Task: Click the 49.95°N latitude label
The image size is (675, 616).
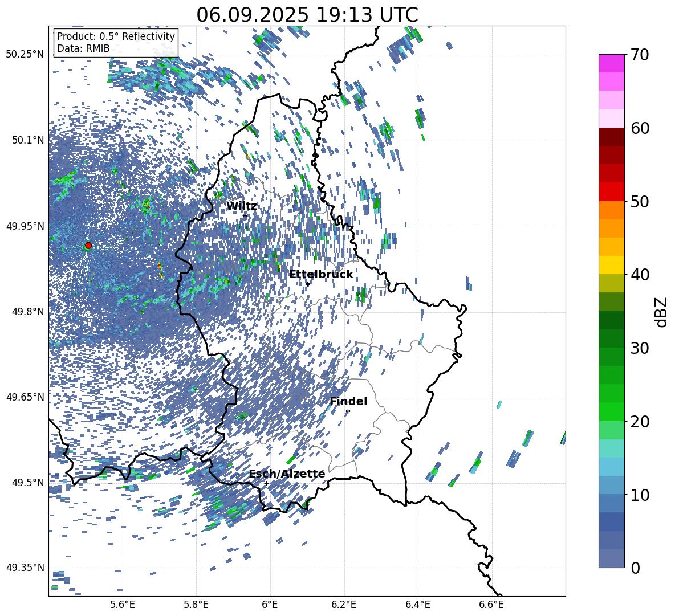Action: pos(25,226)
